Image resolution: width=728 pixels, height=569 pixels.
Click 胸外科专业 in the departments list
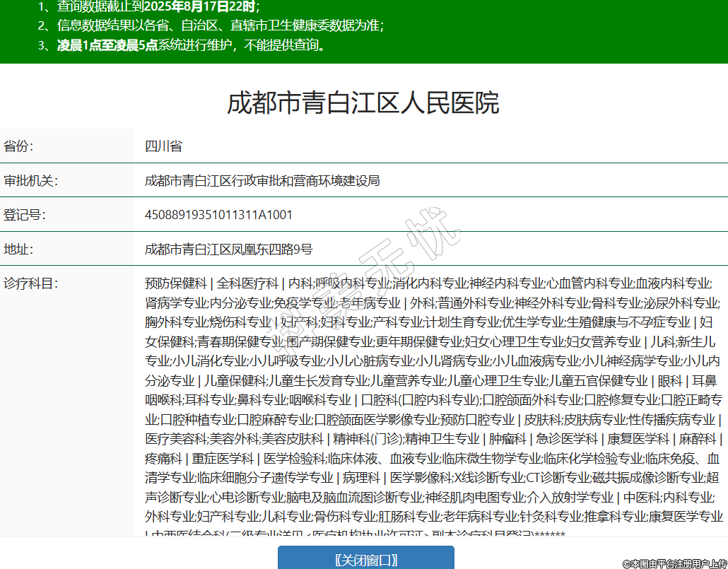click(175, 322)
